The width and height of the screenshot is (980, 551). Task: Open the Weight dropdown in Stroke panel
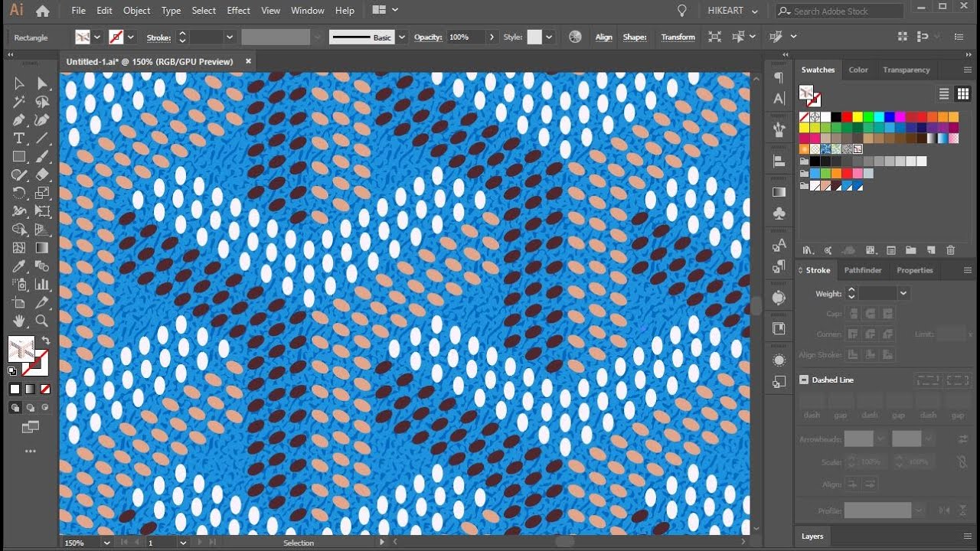coord(903,293)
